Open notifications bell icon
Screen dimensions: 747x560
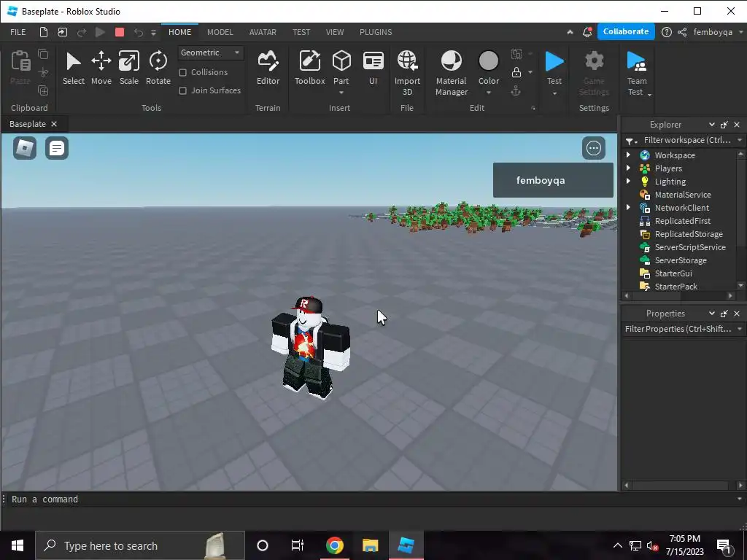click(587, 32)
